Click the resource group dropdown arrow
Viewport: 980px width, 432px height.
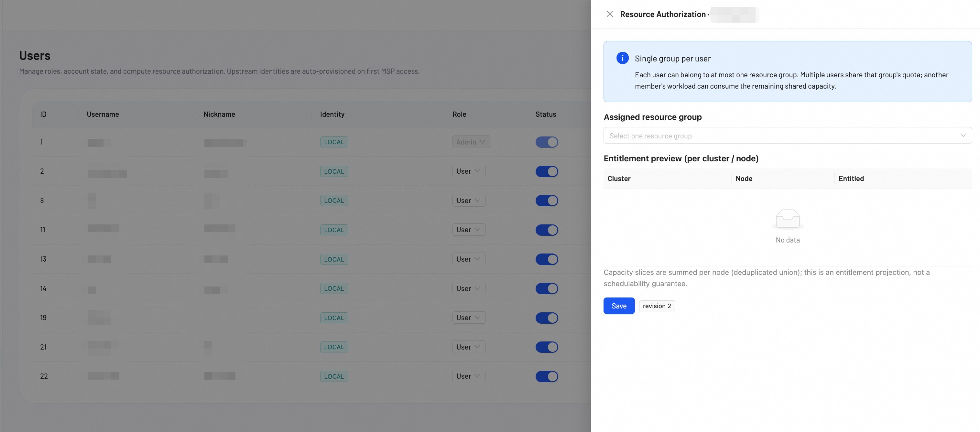[x=963, y=136]
